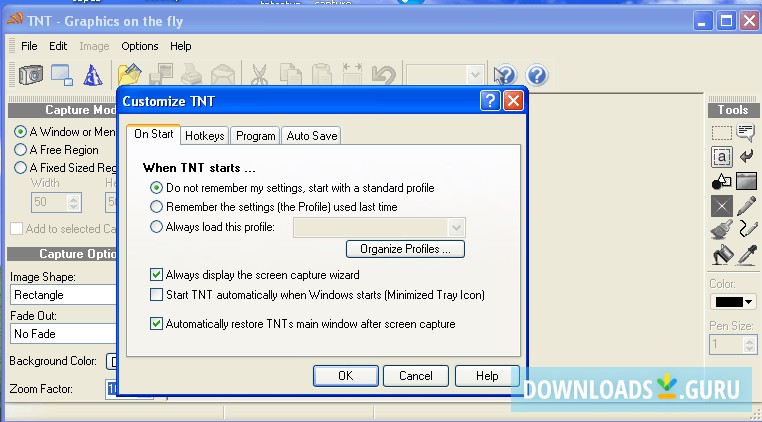Screen dimensions: 762x422
Task: Click the scissors cut icon
Action: coord(260,75)
